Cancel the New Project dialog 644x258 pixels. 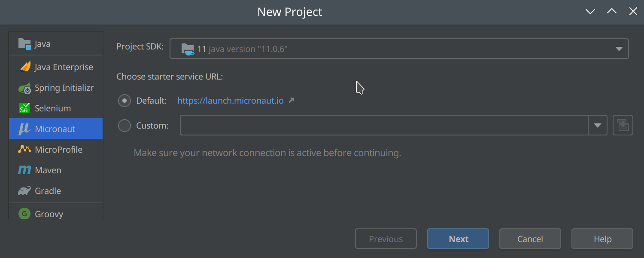pos(530,239)
